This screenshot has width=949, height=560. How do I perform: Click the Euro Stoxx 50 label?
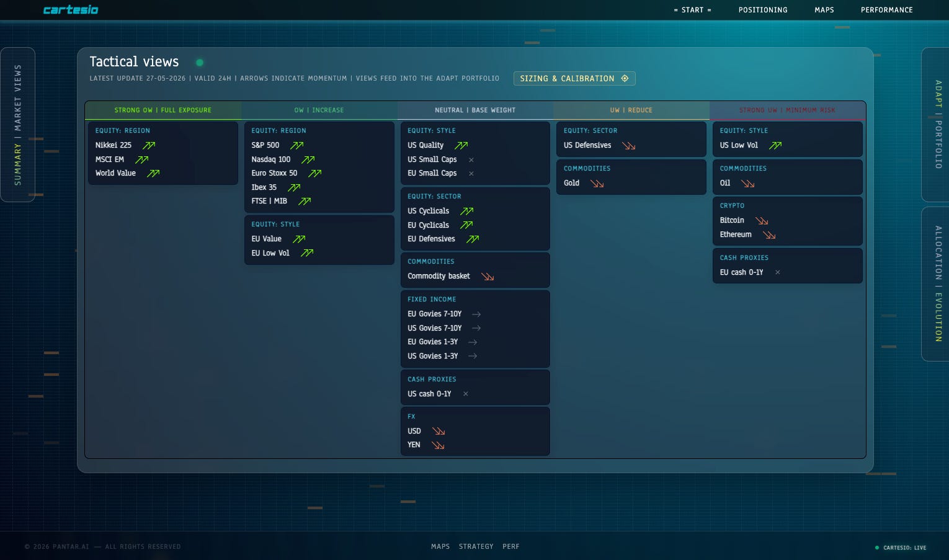(x=274, y=173)
